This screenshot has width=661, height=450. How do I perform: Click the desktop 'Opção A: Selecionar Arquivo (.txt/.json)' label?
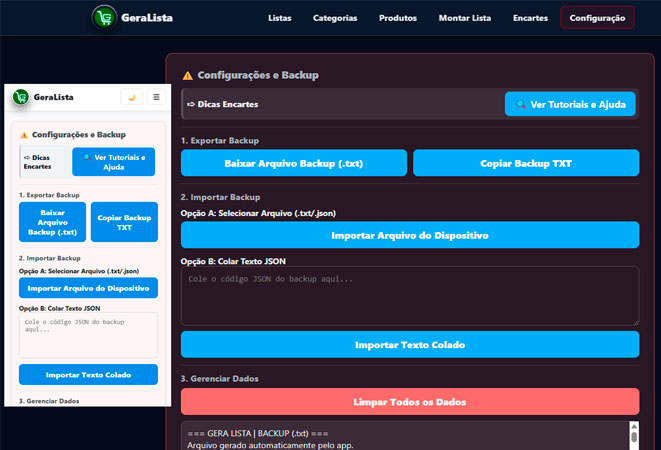(258, 213)
